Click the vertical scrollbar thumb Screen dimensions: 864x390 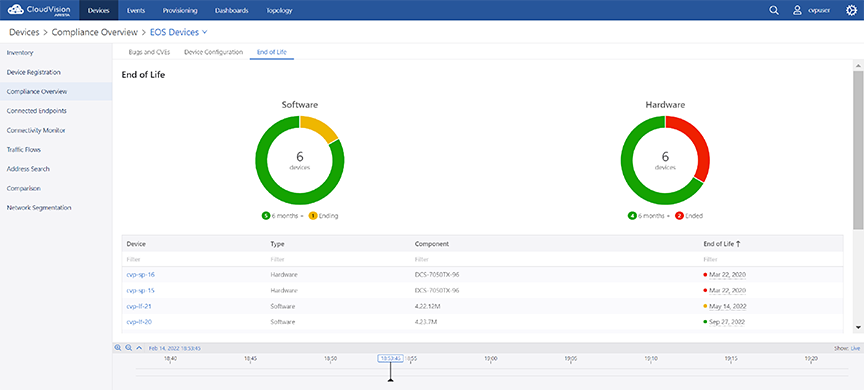coord(858,149)
